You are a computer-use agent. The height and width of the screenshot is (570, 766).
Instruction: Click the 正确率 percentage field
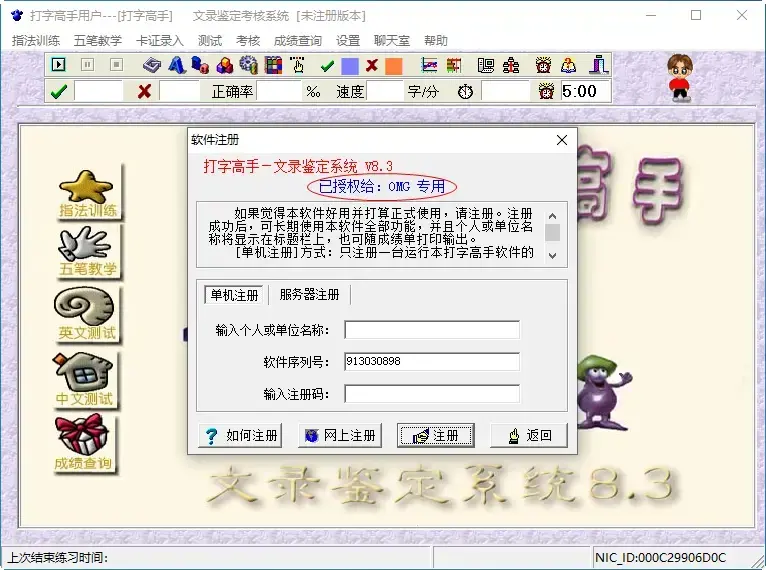pyautogui.click(x=279, y=91)
